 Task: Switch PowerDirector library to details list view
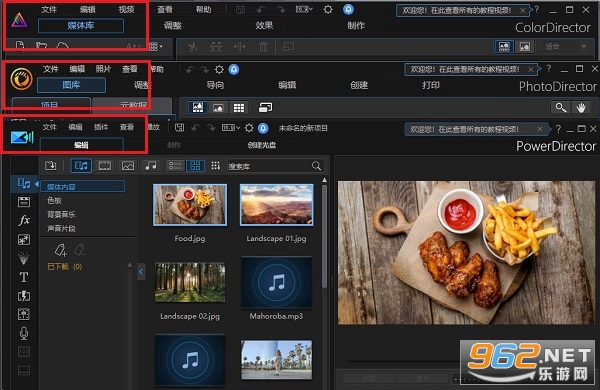(175, 166)
